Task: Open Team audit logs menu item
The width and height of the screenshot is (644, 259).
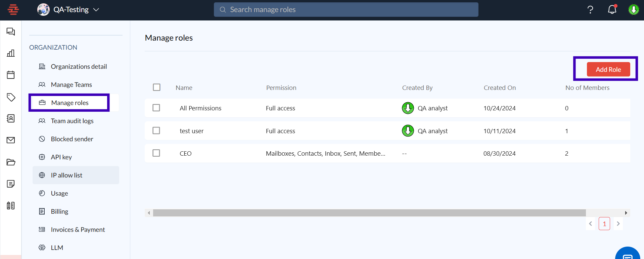Action: pyautogui.click(x=72, y=121)
